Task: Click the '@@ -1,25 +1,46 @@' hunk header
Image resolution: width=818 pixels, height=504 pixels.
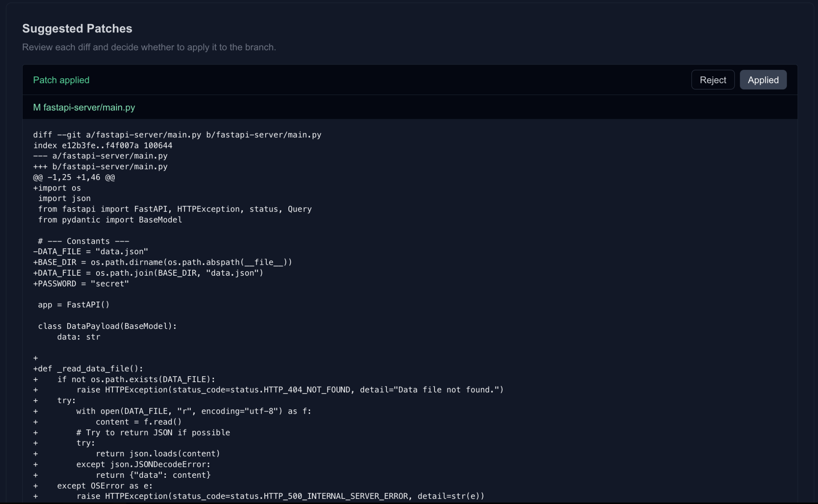Action: (x=74, y=177)
